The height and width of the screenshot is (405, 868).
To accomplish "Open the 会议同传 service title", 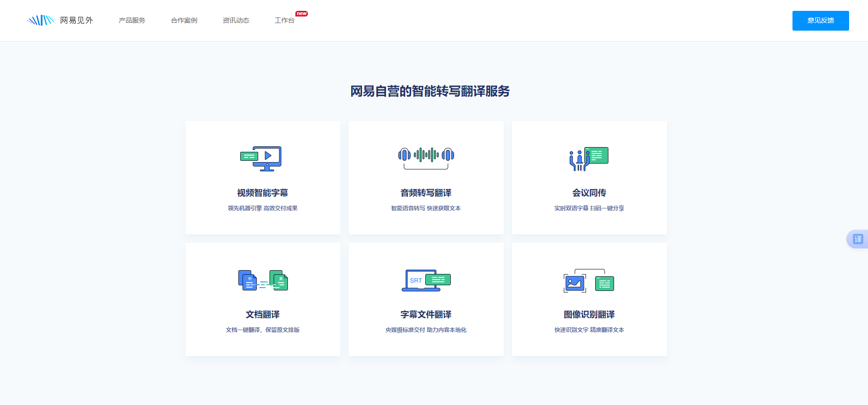I will [x=590, y=193].
